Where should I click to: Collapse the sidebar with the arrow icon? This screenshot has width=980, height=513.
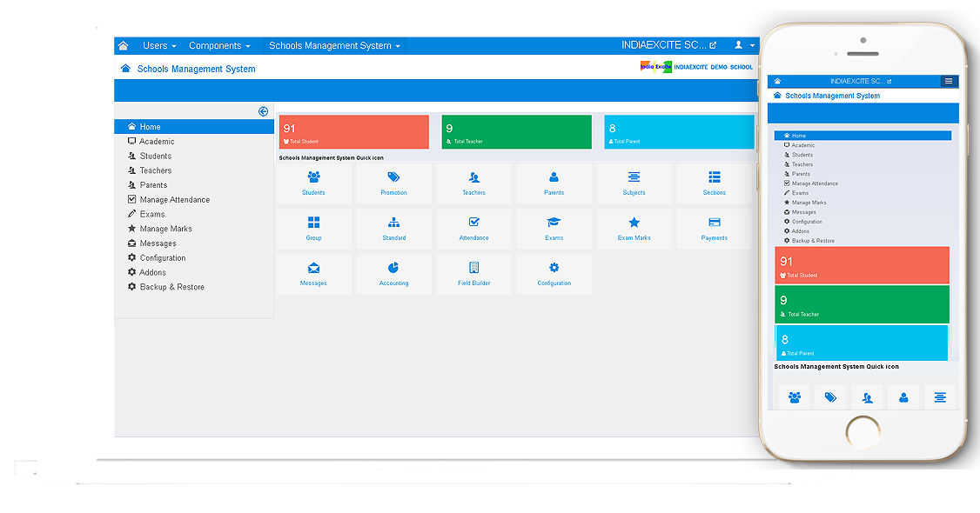click(x=263, y=111)
